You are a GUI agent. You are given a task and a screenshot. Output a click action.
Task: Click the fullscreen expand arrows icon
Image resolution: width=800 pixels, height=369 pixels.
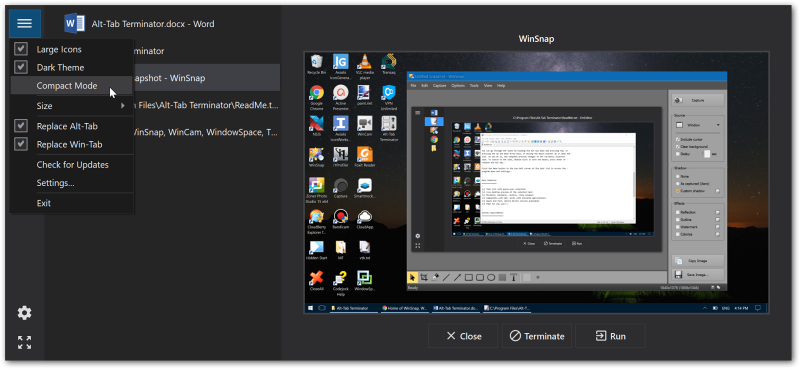(x=24, y=342)
